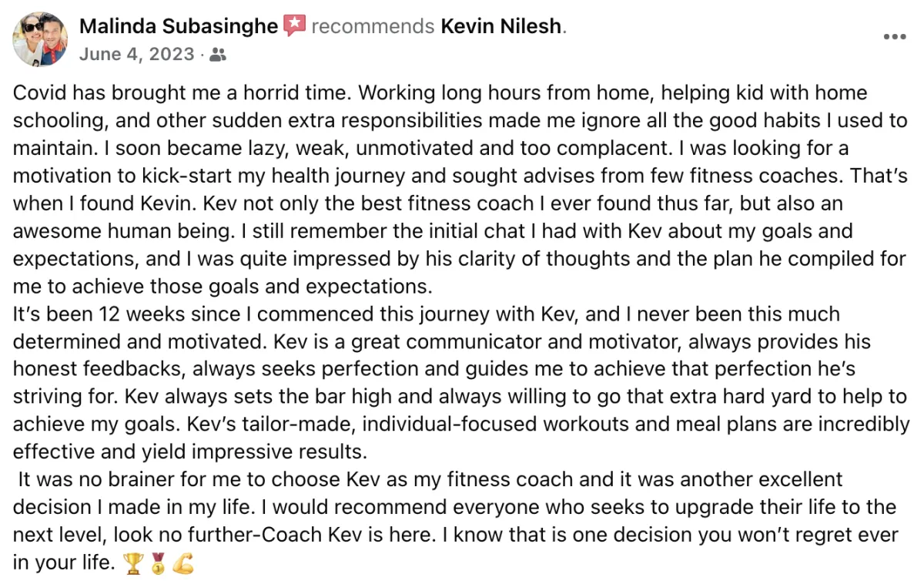Click the line starting "It's been 12 weeks"
924x581 pixels.
point(426,314)
